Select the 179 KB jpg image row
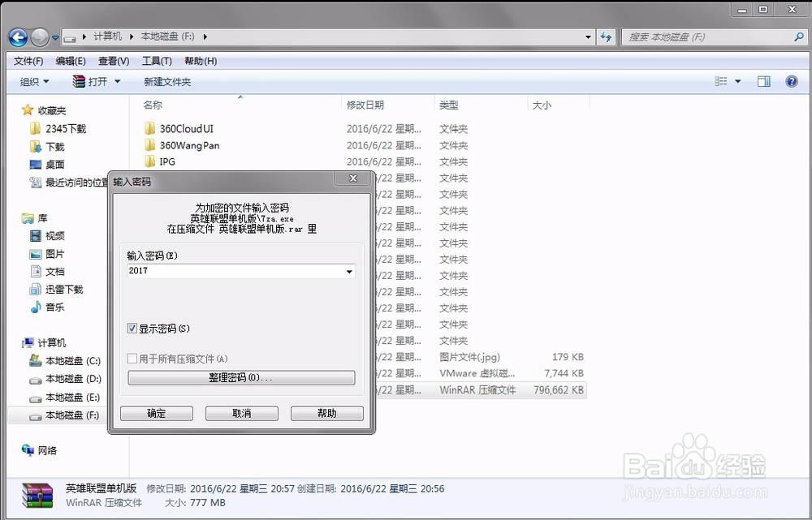Screen dimensions: 812x520 [481, 357]
